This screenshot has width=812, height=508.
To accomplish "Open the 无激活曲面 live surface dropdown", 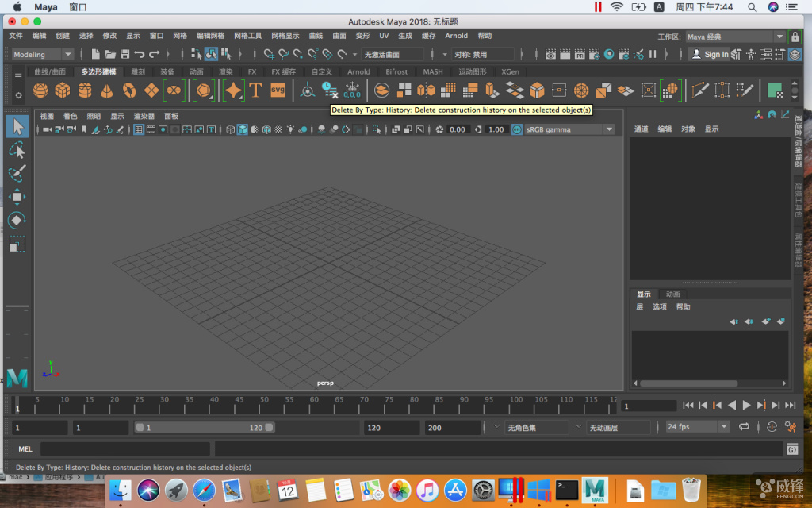I will click(x=393, y=55).
